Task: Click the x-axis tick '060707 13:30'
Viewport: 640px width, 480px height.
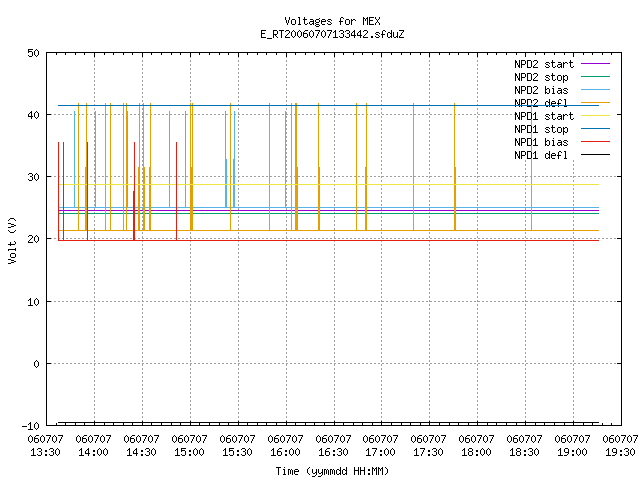Action: (45, 446)
